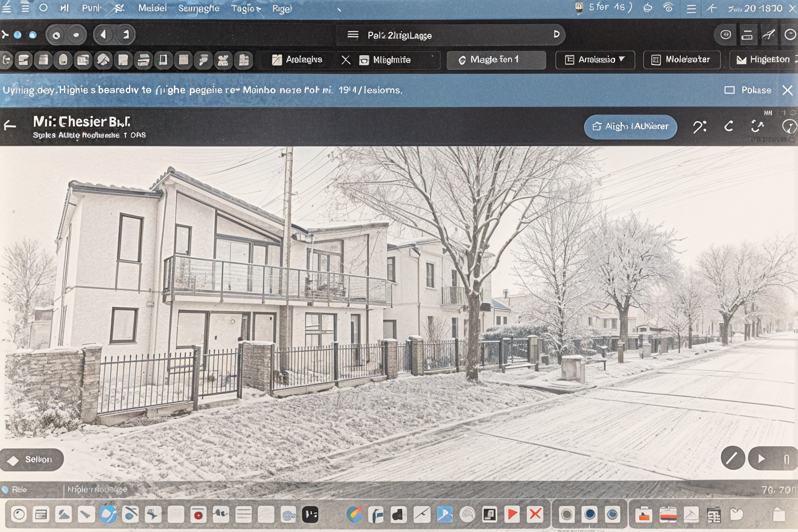The width and height of the screenshot is (798, 532).
Task: Dismiss the blue notification banner
Action: tap(788, 90)
